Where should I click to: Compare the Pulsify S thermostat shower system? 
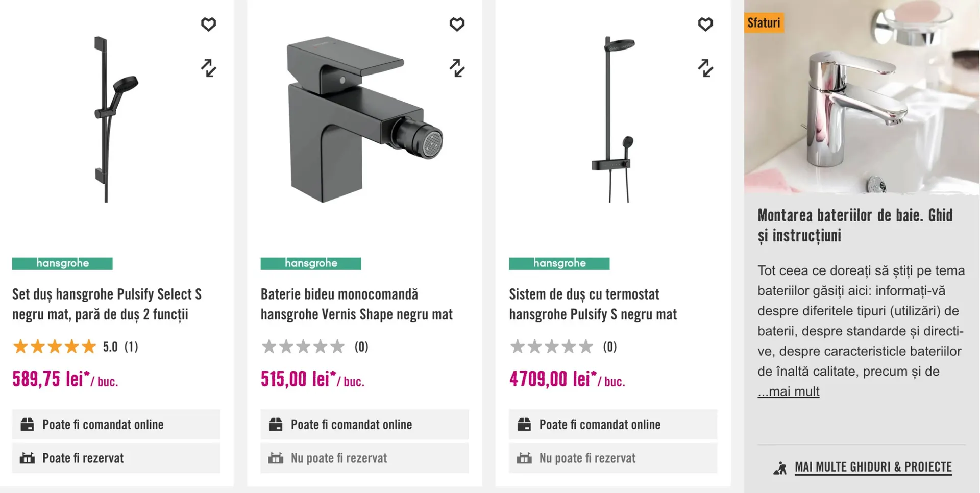coord(705,68)
